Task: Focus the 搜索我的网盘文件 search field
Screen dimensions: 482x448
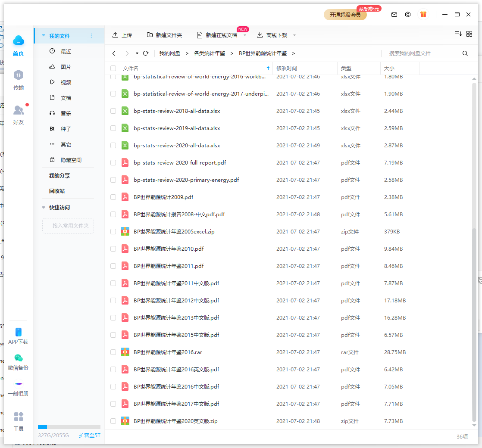Action: [x=421, y=53]
